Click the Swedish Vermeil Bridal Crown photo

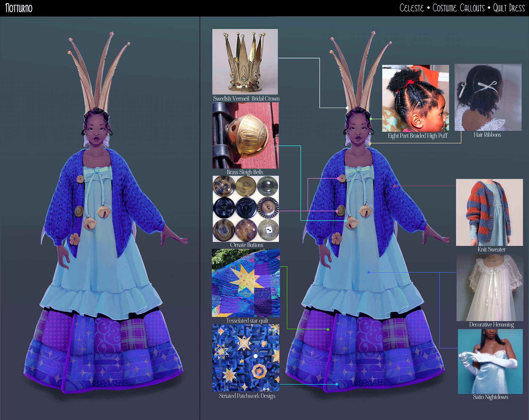click(245, 62)
